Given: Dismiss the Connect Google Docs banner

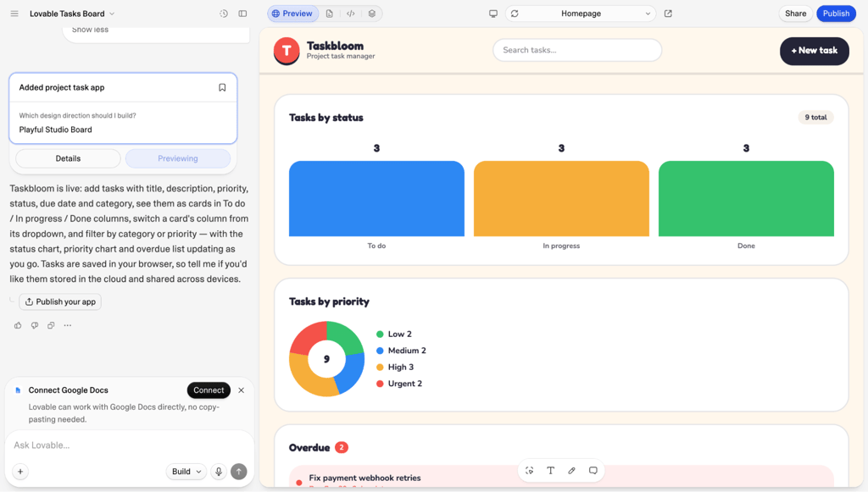Looking at the screenshot, I should tap(242, 390).
